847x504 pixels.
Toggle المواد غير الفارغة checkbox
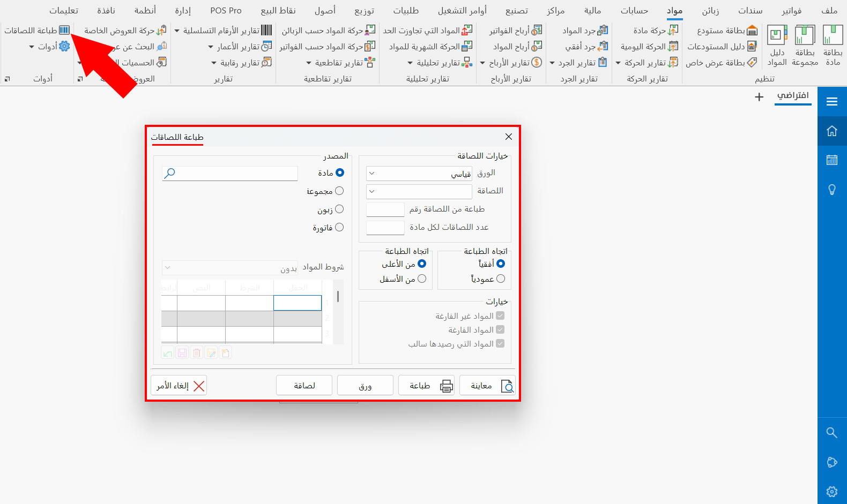[x=500, y=316]
